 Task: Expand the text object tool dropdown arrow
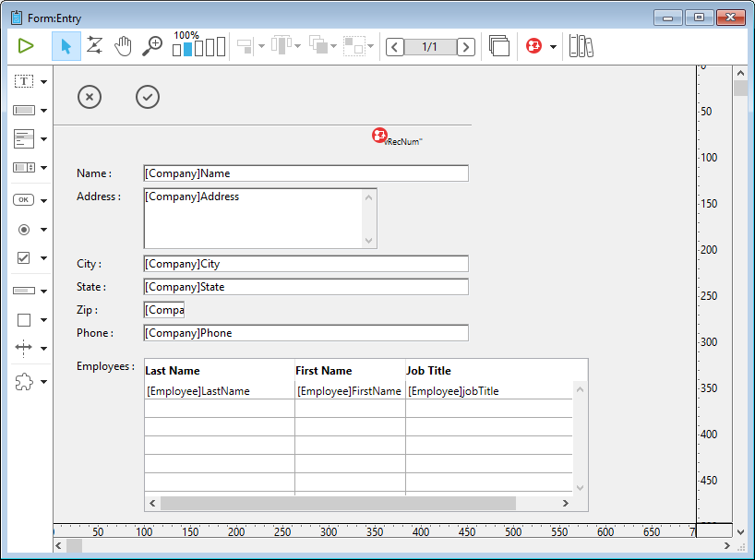[43, 82]
